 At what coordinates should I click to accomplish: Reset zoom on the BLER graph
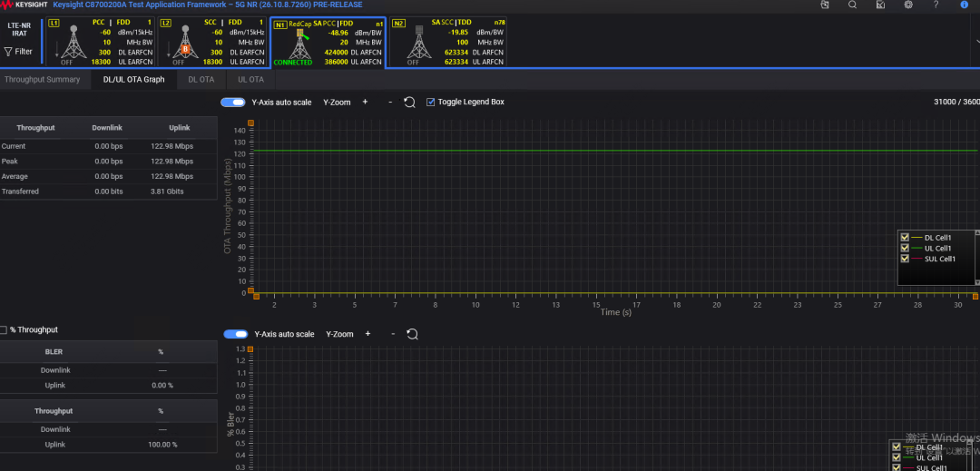click(412, 334)
